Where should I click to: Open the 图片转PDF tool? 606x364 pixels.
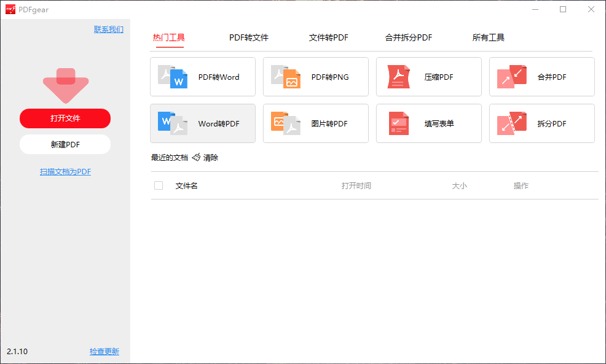click(x=315, y=123)
